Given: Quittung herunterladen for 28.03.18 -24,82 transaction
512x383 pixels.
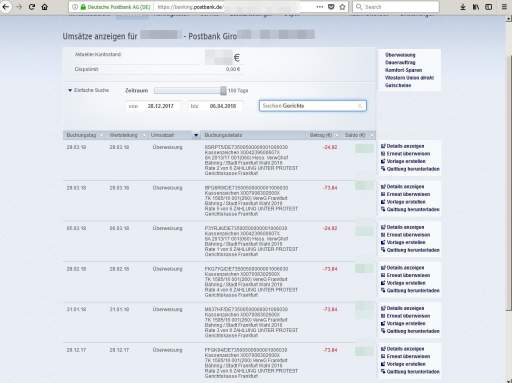Looking at the screenshot, I should (410, 169).
